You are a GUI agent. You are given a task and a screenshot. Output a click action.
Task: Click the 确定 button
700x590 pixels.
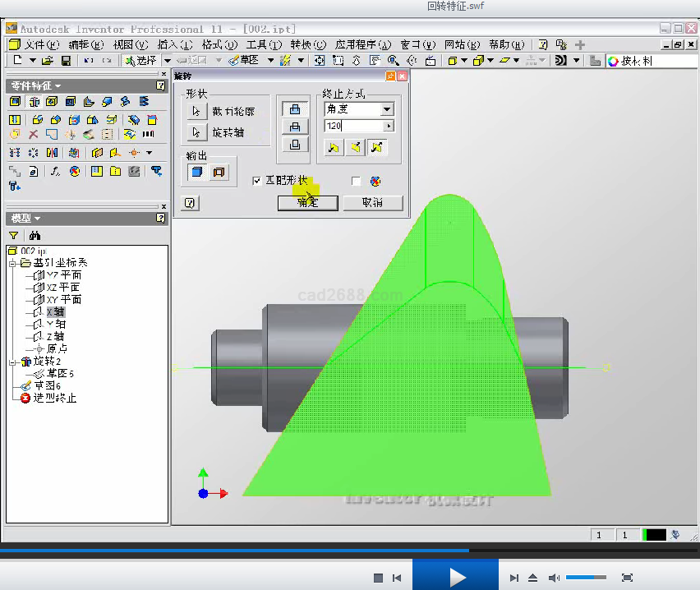click(307, 203)
